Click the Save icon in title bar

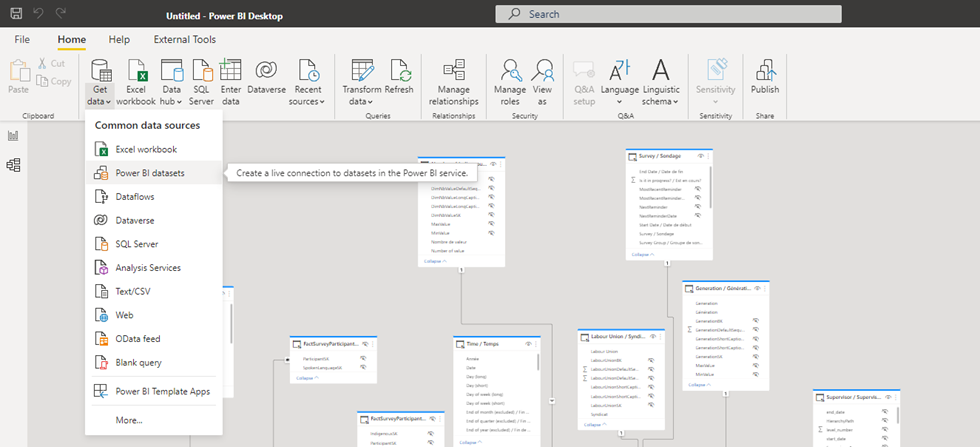tap(17, 13)
